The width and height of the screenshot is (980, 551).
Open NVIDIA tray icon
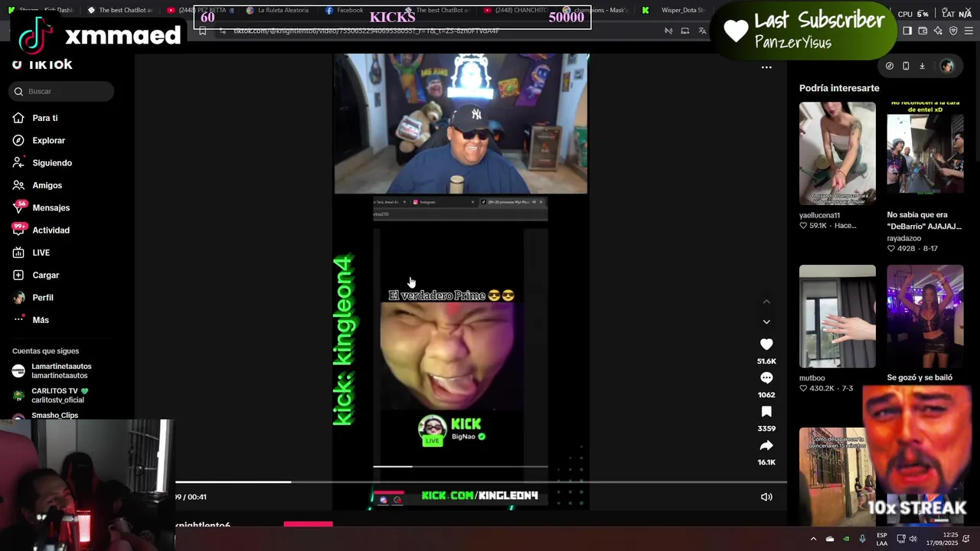846,539
